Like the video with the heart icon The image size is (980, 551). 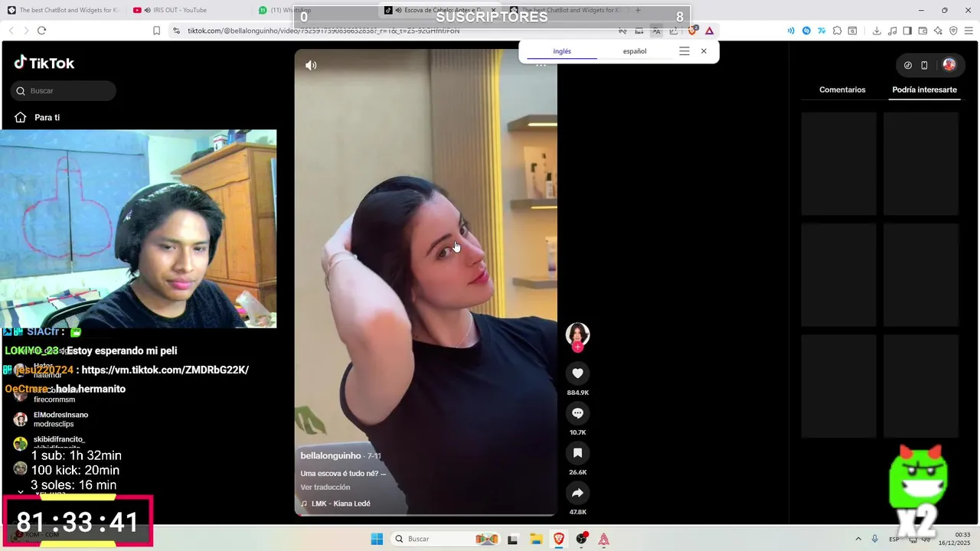click(x=577, y=373)
